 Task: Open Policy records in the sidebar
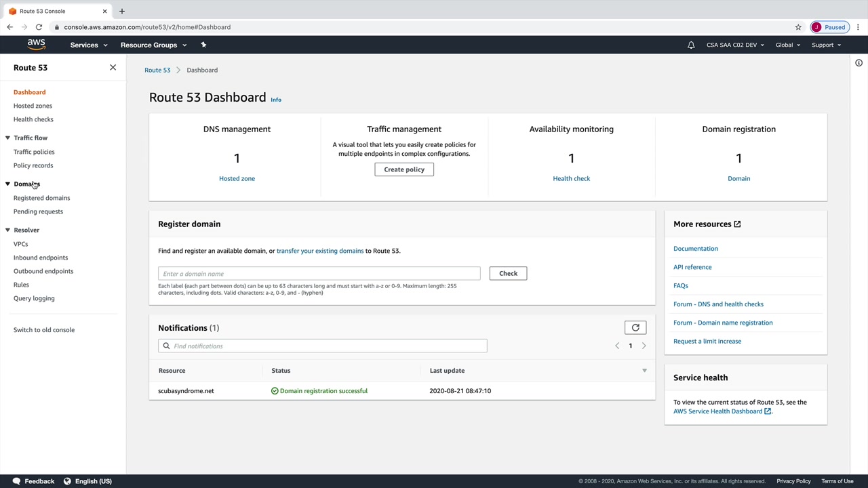point(33,165)
